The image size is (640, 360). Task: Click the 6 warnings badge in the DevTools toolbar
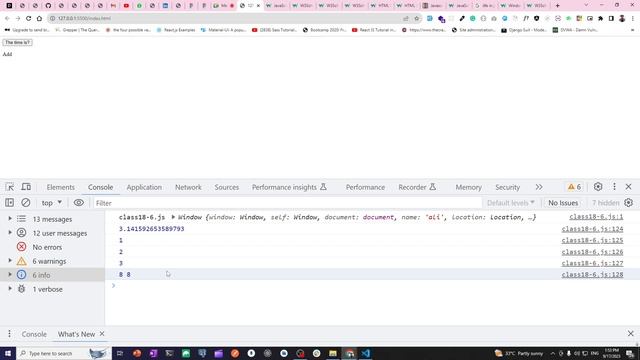coord(574,187)
